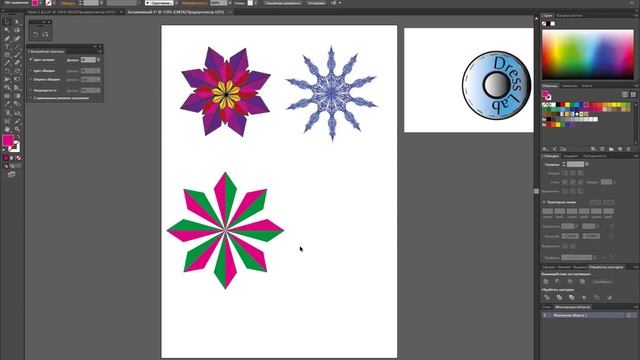
Task: Click the Minus Back pathfinder icon
Action: coord(609,298)
